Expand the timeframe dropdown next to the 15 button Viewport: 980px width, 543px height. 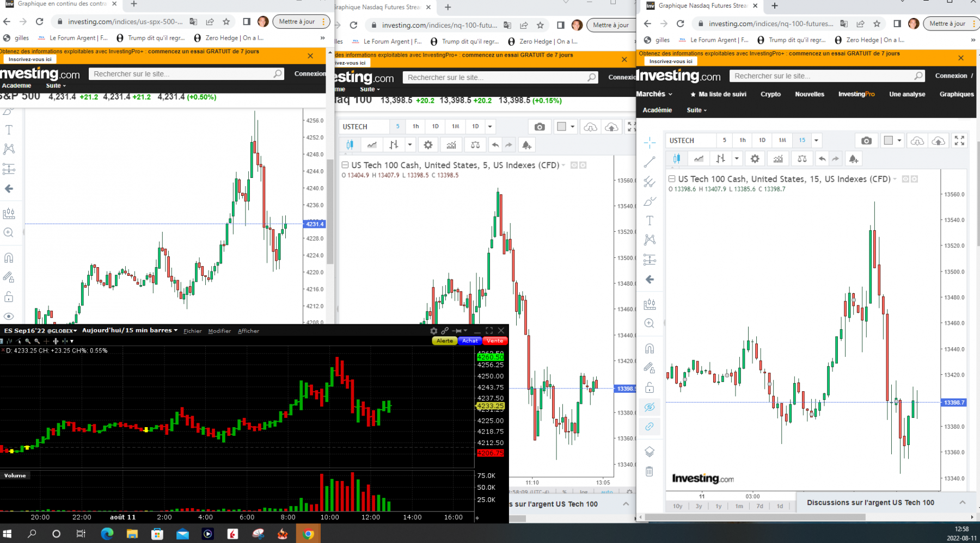tap(816, 140)
